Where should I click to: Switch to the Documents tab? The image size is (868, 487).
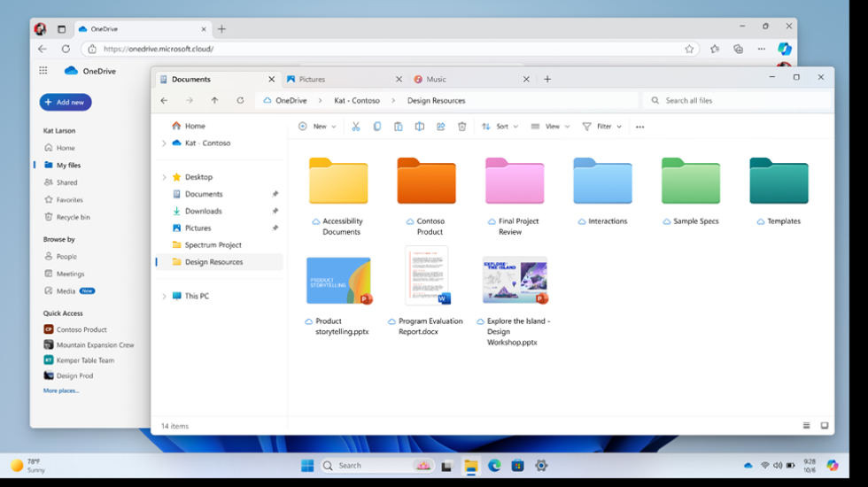pos(217,79)
